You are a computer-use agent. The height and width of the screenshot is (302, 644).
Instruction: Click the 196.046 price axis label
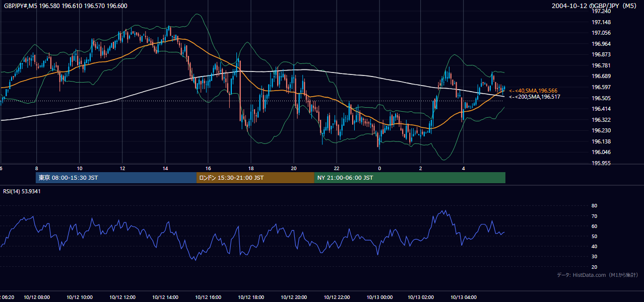[x=601, y=152]
